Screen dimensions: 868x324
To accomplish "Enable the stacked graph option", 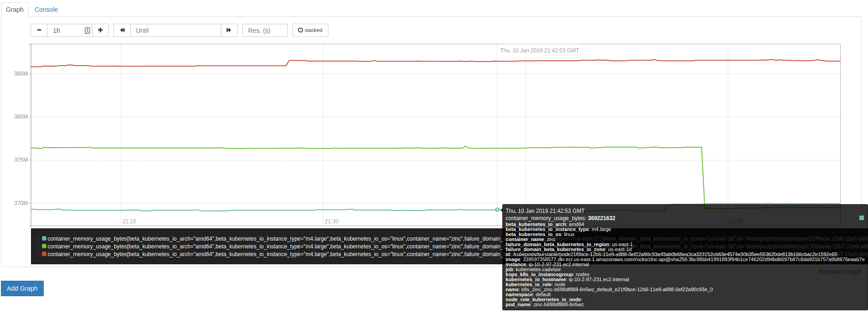I will (x=310, y=31).
